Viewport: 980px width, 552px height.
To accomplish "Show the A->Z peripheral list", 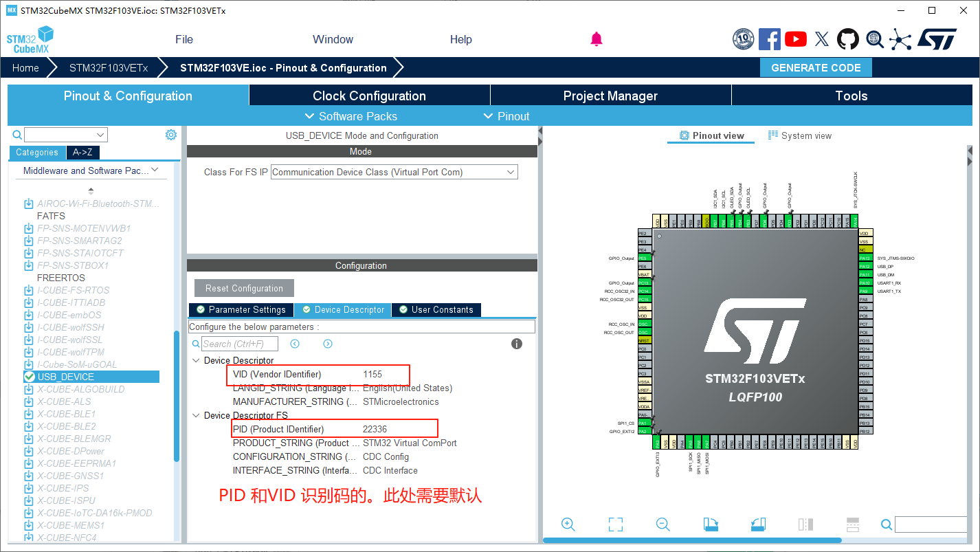I will [x=82, y=153].
